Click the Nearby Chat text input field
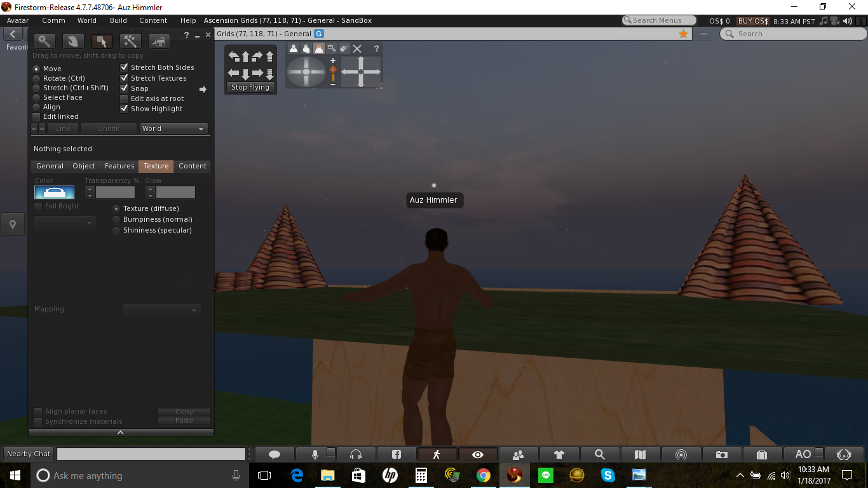The height and width of the screenshot is (488, 868). point(151,454)
